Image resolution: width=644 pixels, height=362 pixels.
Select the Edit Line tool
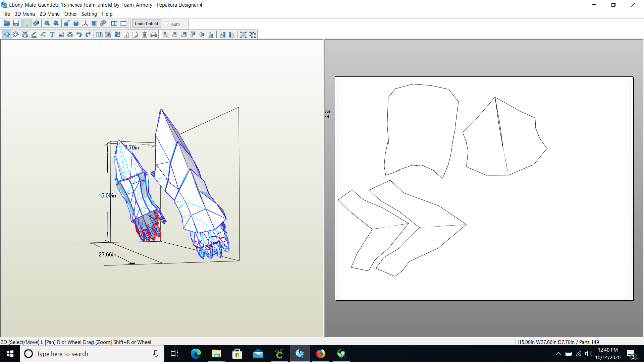pos(34,34)
